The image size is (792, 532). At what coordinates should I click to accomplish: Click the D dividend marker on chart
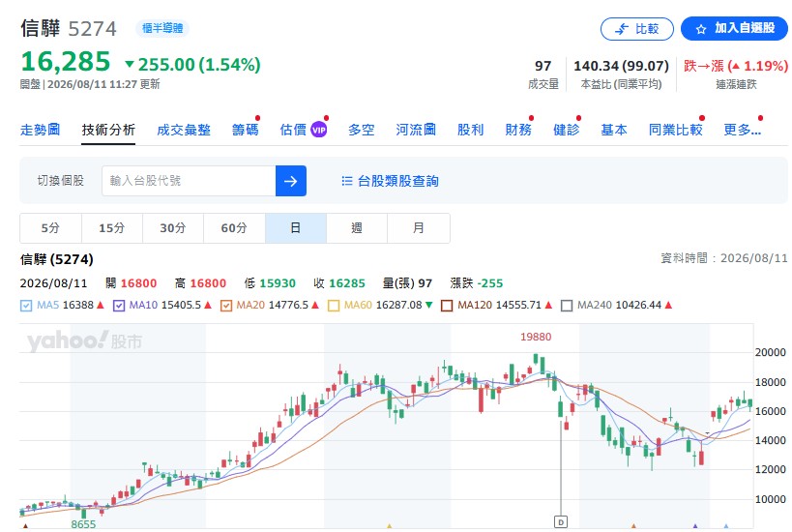(x=561, y=522)
